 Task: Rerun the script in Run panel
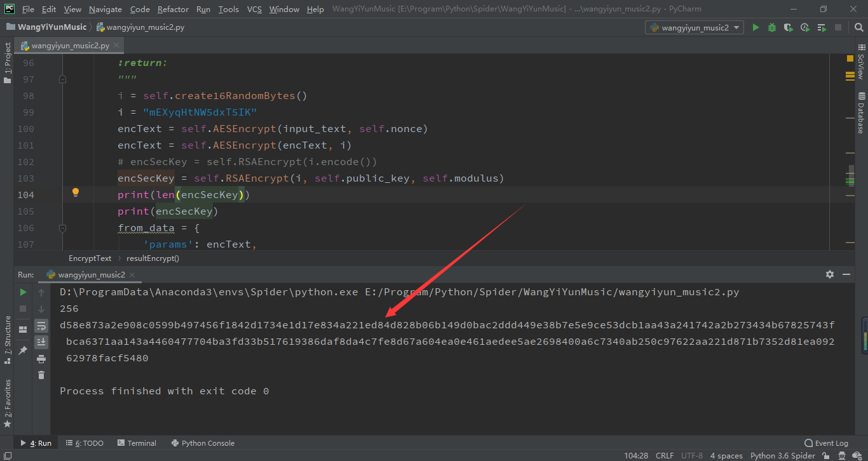pyautogui.click(x=23, y=292)
